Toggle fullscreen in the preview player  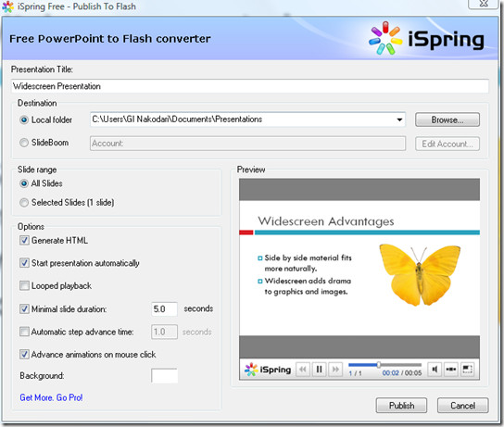467,370
